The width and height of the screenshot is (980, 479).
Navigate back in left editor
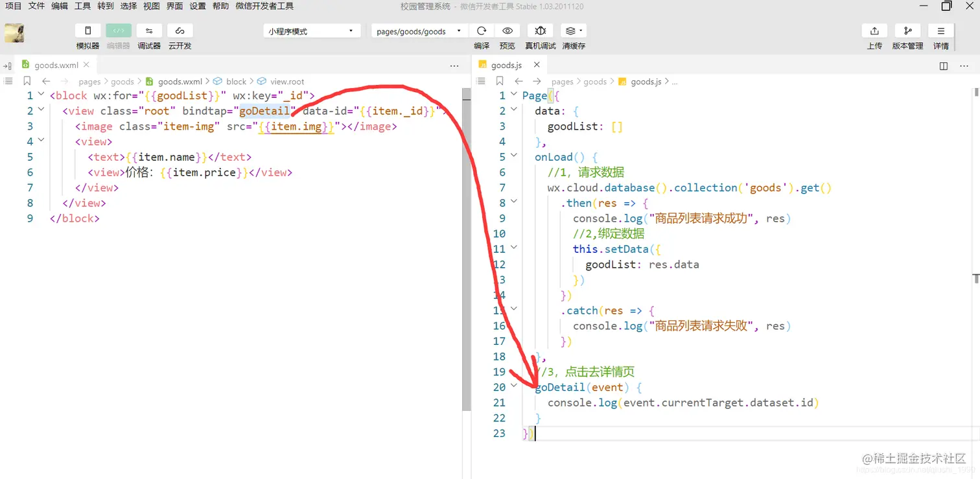click(x=46, y=81)
